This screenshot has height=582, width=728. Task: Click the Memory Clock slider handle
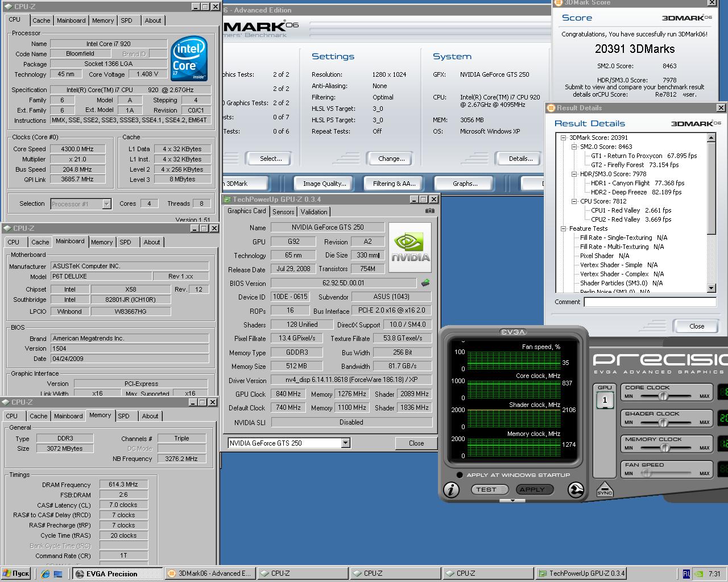pos(664,448)
